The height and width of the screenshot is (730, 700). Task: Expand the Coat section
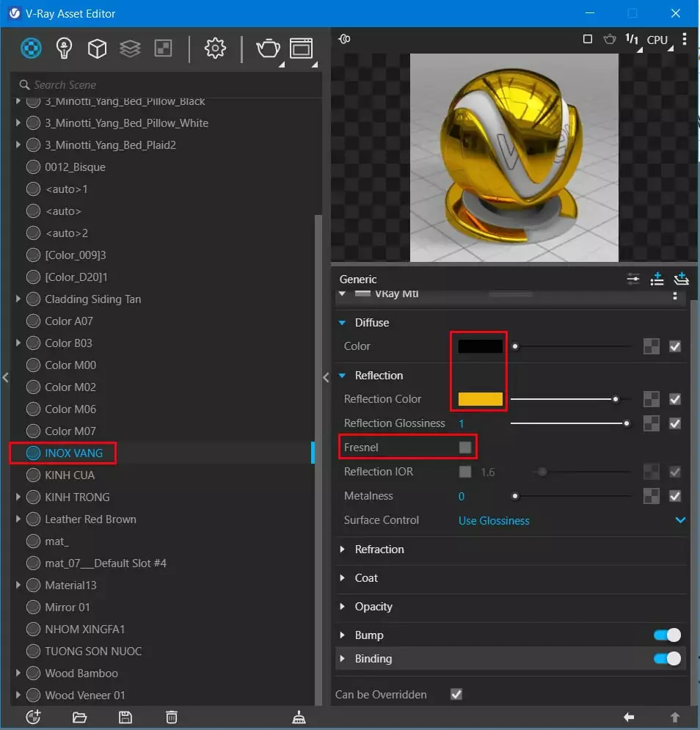342,577
